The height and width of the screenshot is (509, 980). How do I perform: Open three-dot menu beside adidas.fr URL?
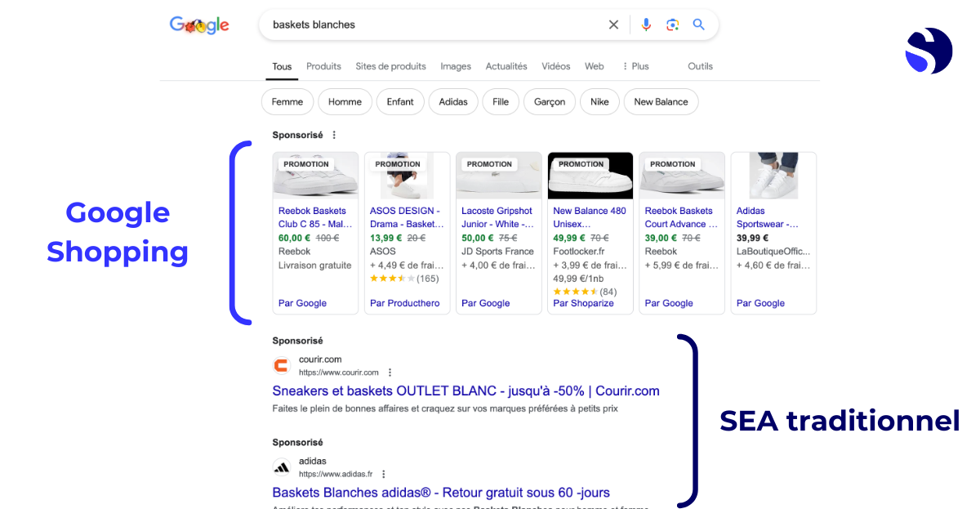click(383, 474)
